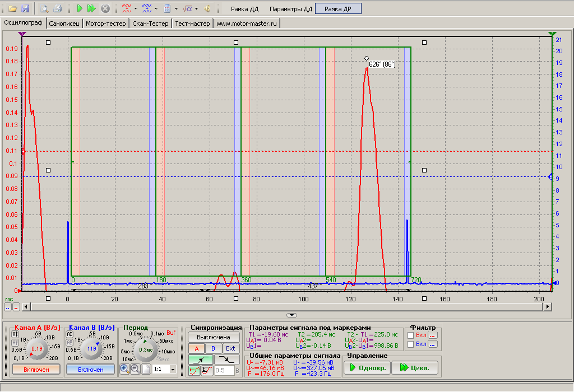Click Channel B's top AI coupling icon
This screenshot has width=574, height=392.
pos(69,334)
